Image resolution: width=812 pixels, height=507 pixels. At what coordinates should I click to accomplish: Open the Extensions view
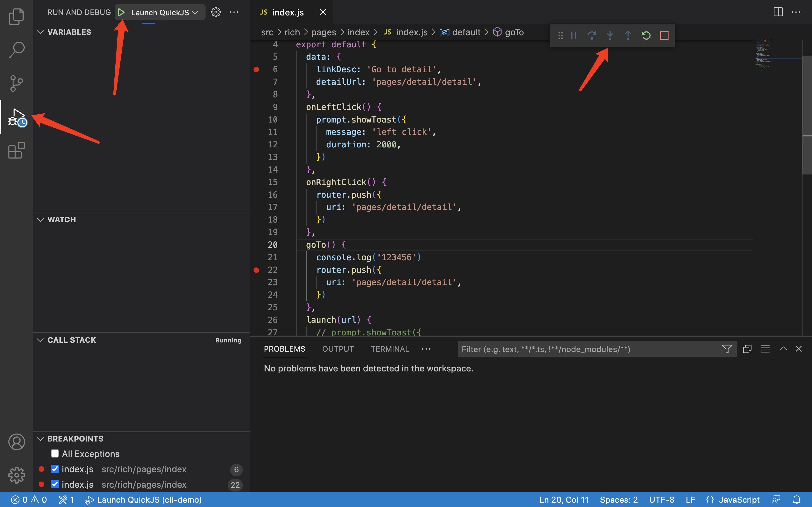(16, 151)
